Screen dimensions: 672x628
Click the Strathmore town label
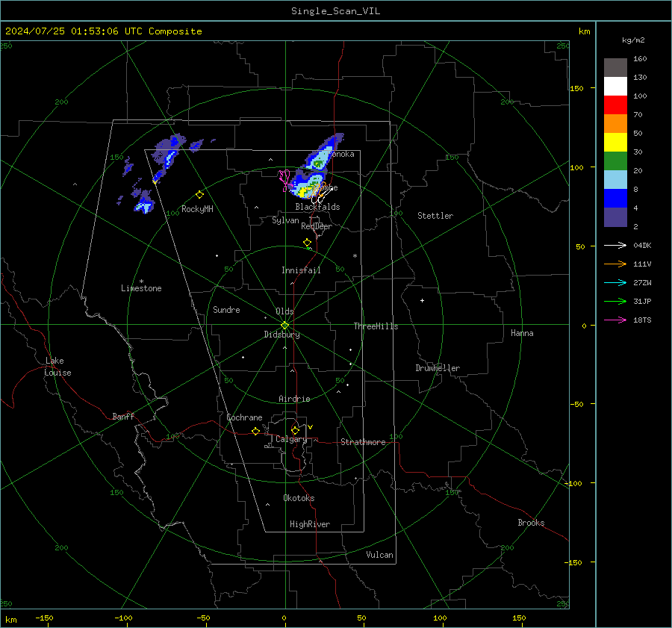point(363,442)
